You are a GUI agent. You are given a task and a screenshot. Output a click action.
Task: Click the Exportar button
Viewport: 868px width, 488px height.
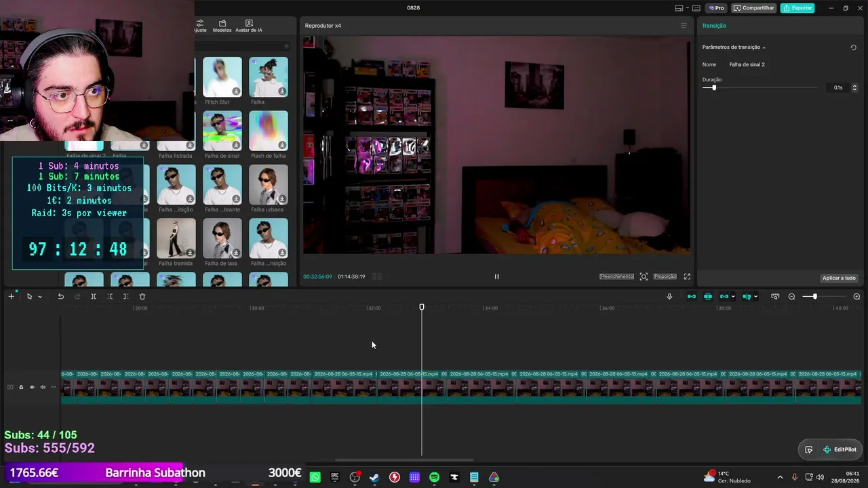pyautogui.click(x=797, y=8)
